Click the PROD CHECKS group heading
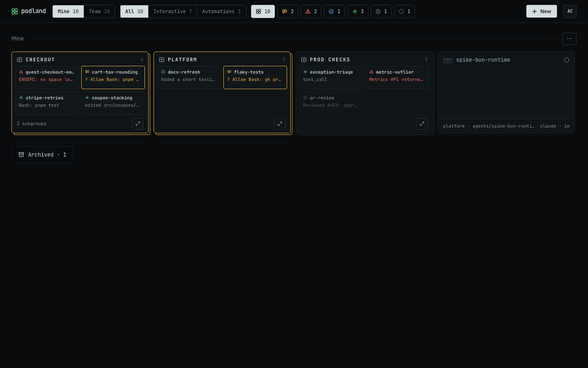 click(330, 60)
